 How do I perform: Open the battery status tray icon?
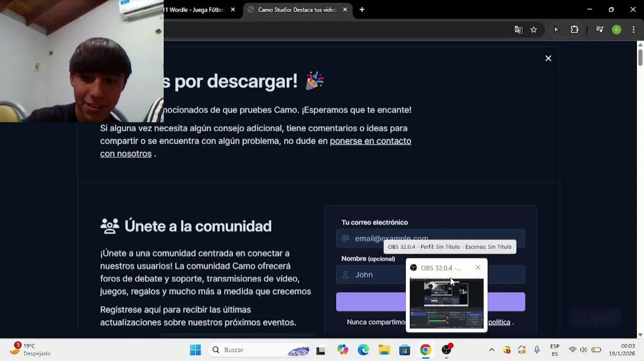tap(596, 350)
